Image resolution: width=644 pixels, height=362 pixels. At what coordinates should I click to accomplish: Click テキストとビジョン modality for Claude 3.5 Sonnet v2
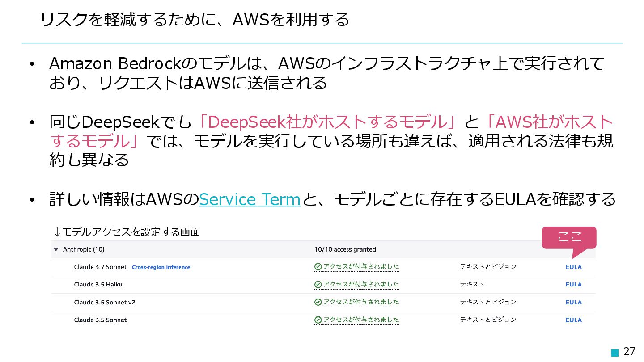click(x=488, y=303)
